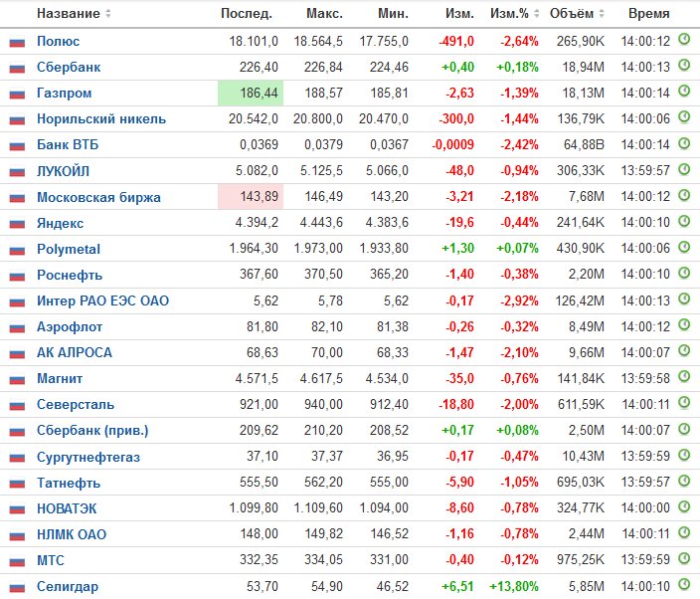Image resolution: width=700 pixels, height=599 pixels.
Task: Click the Макс. column header
Action: (x=324, y=13)
